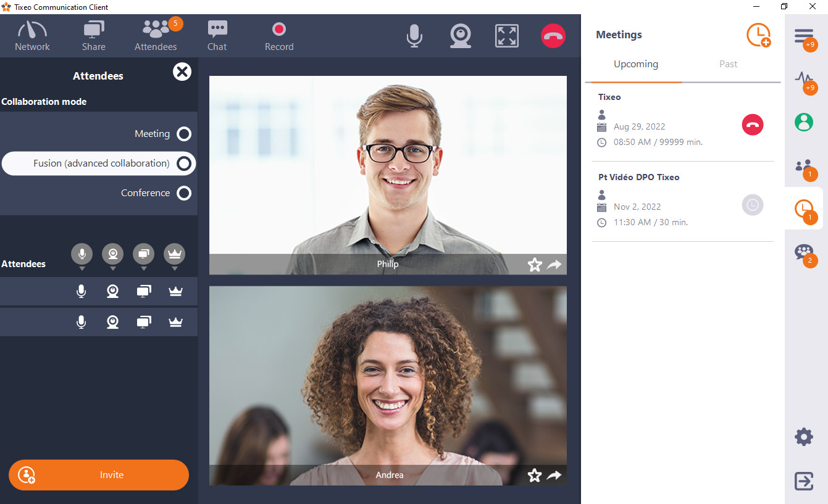Minimize the Tixeo window
This screenshot has width=828, height=504.
[757, 7]
